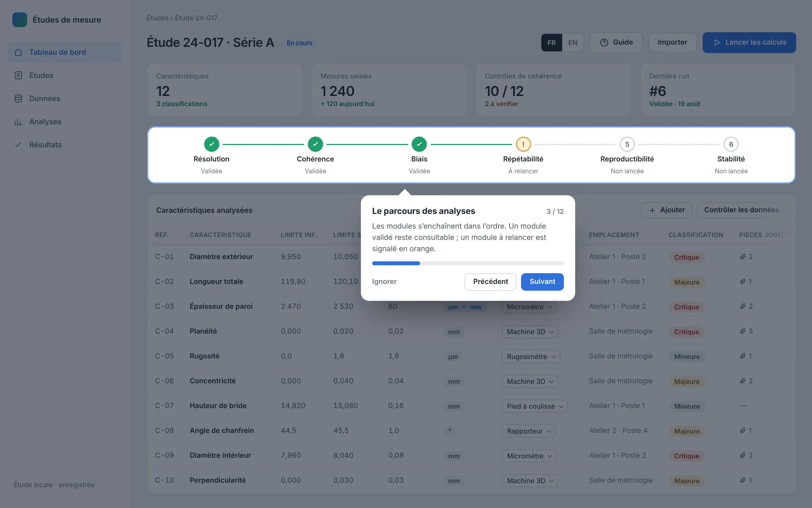The width and height of the screenshot is (812, 508).
Task: Click the plus icon in Ajouter button
Action: (652, 210)
